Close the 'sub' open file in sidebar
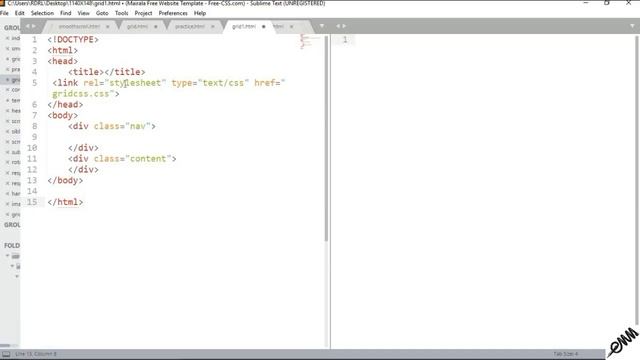The image size is (640, 360). (x=7, y=152)
